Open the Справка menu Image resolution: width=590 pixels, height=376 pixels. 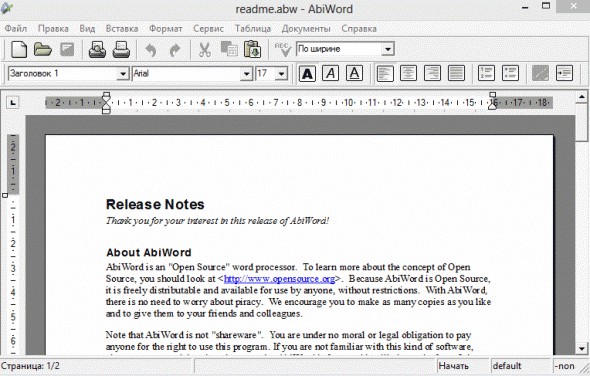pos(359,29)
